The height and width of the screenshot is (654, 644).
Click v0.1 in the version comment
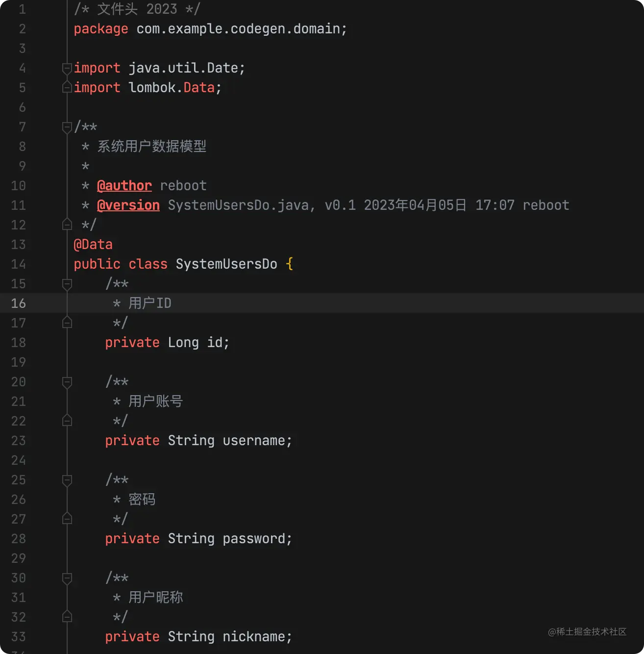[x=340, y=205]
